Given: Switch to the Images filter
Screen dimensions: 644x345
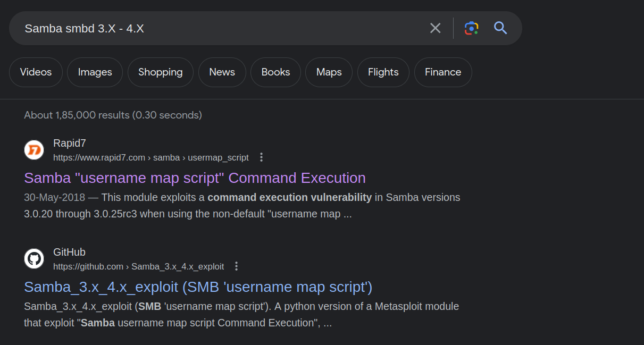Looking at the screenshot, I should point(95,72).
